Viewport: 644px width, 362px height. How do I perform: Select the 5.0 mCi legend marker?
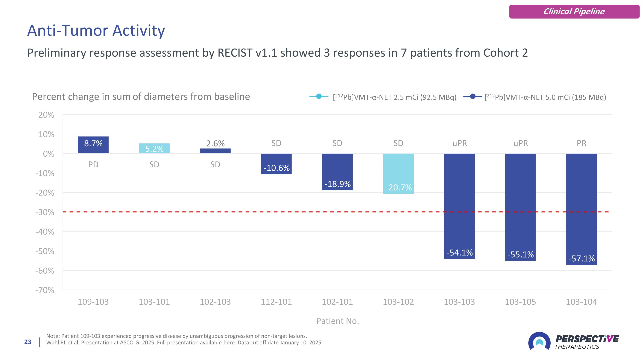pos(472,96)
